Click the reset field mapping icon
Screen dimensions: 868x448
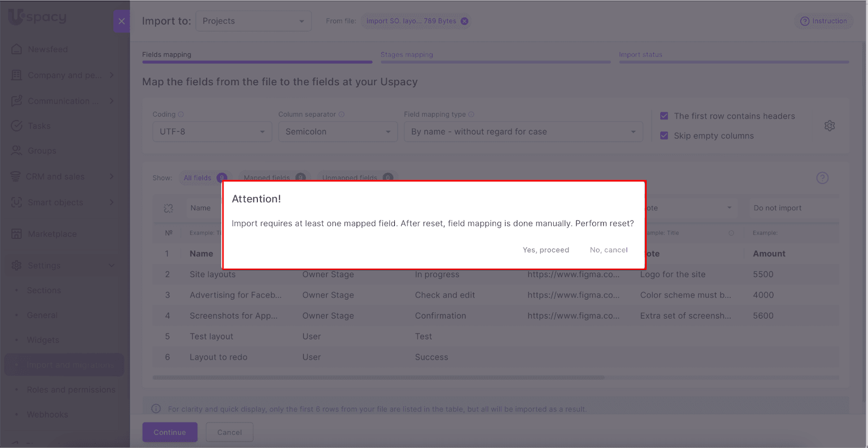[169, 208]
